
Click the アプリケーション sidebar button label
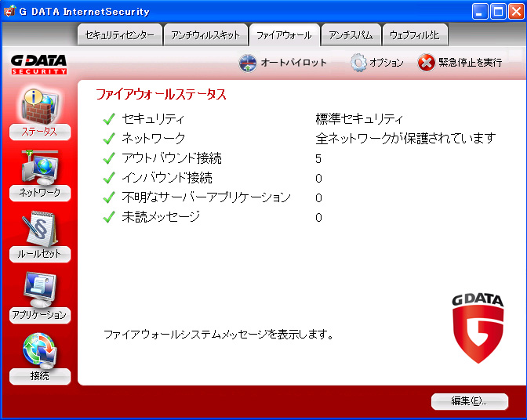[40, 315]
